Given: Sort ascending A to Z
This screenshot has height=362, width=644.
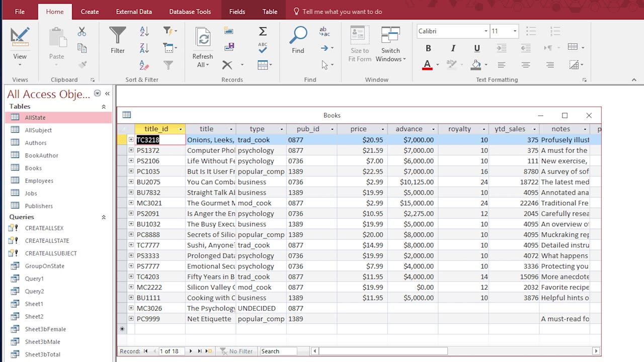Looking at the screenshot, I should tap(144, 31).
